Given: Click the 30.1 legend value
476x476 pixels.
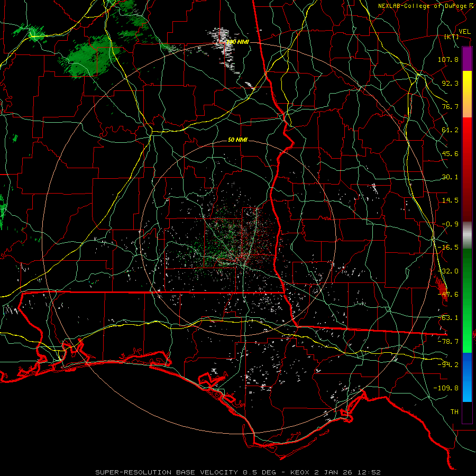Looking at the screenshot, I should pyautogui.click(x=450, y=177).
